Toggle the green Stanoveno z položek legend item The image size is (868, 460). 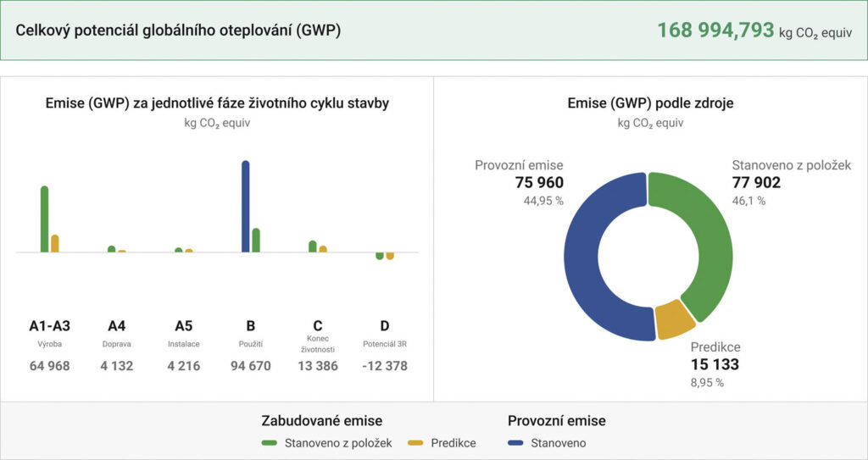coord(327,443)
